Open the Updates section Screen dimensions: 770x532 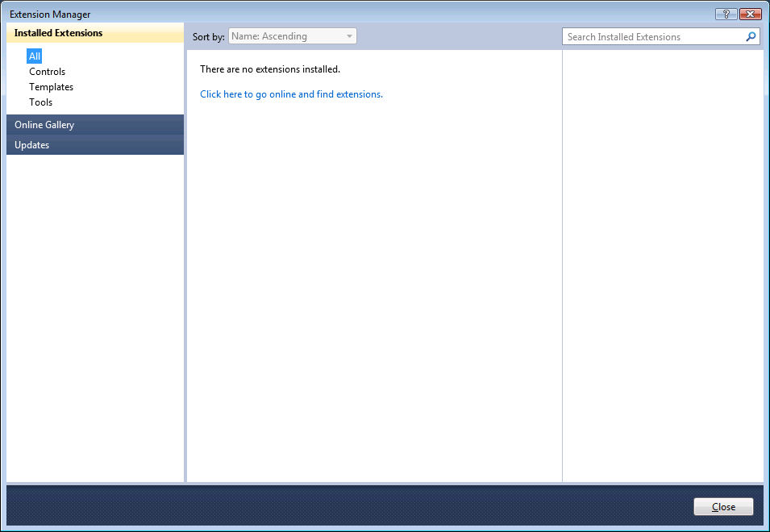pos(95,145)
